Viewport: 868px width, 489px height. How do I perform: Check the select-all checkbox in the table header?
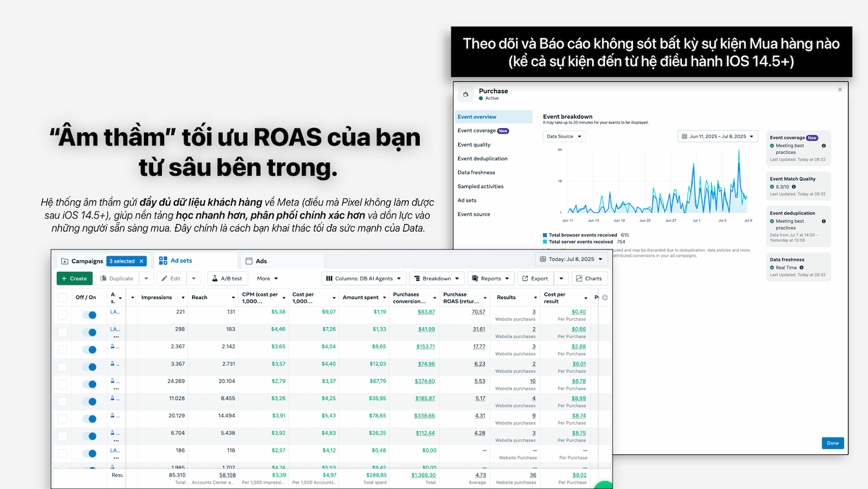pyautogui.click(x=63, y=298)
